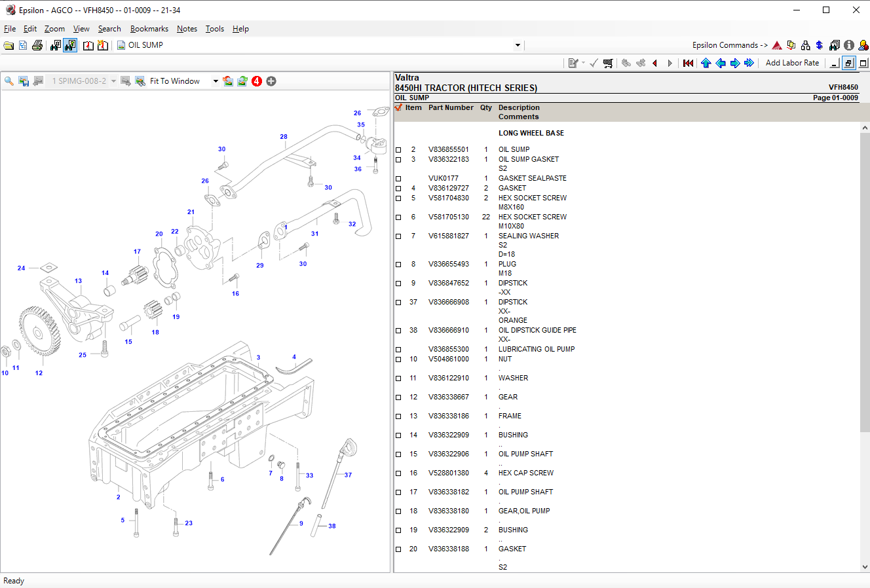Click the blue double right arrow icon
The image size is (870, 588).
coord(749,63)
